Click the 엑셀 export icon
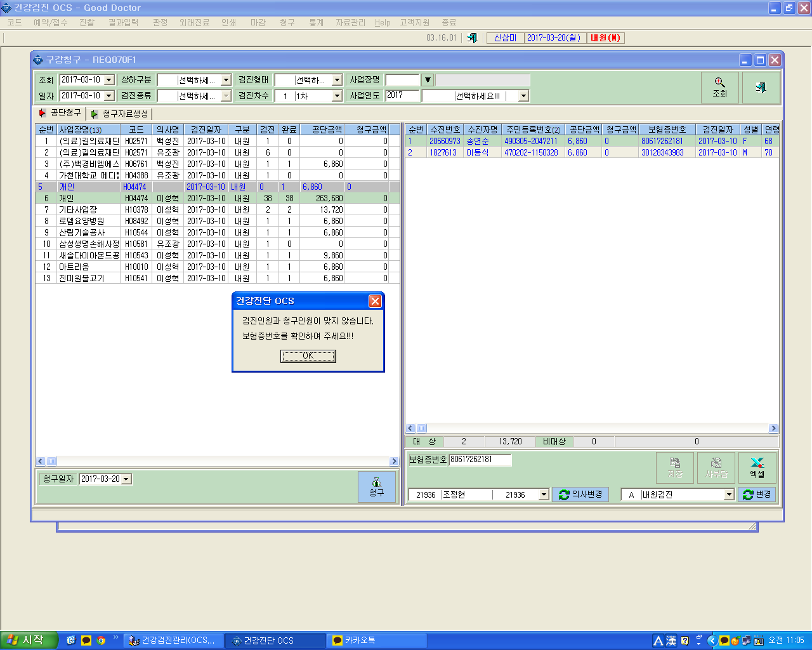This screenshot has height=650, width=812. tap(757, 468)
